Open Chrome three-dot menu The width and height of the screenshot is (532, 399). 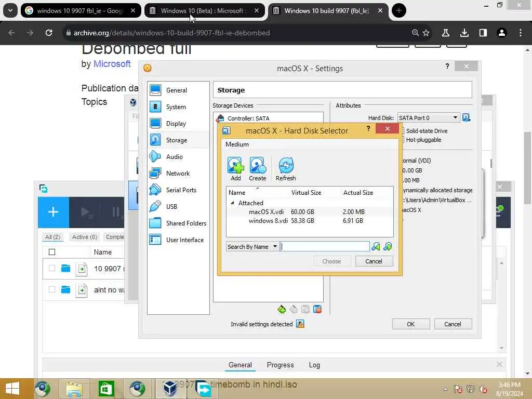pos(521,33)
